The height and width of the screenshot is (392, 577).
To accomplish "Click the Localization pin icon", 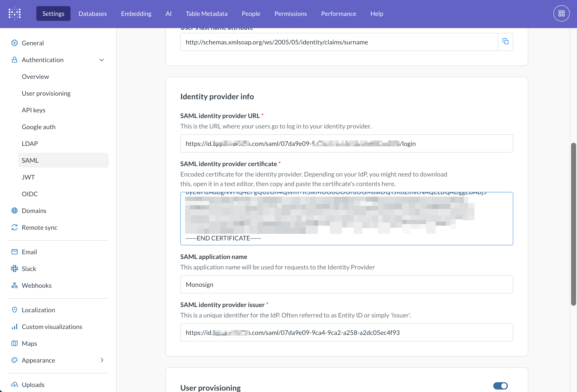I will click(14, 310).
